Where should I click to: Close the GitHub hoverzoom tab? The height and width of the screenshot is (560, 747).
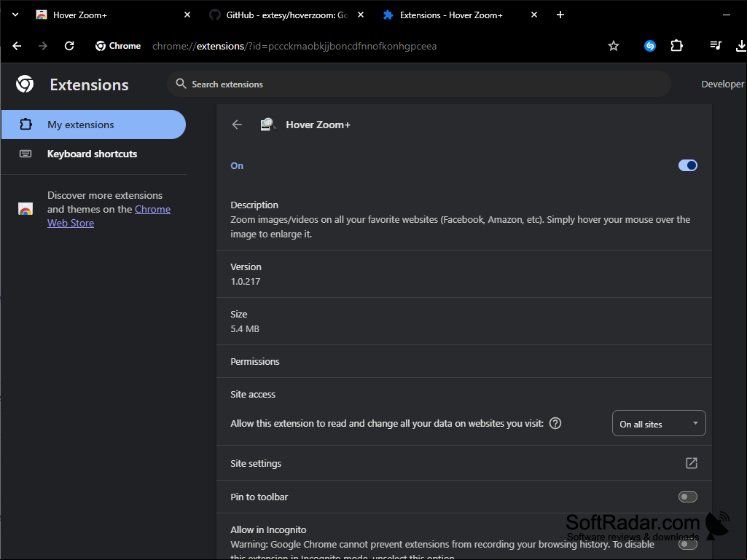(361, 15)
